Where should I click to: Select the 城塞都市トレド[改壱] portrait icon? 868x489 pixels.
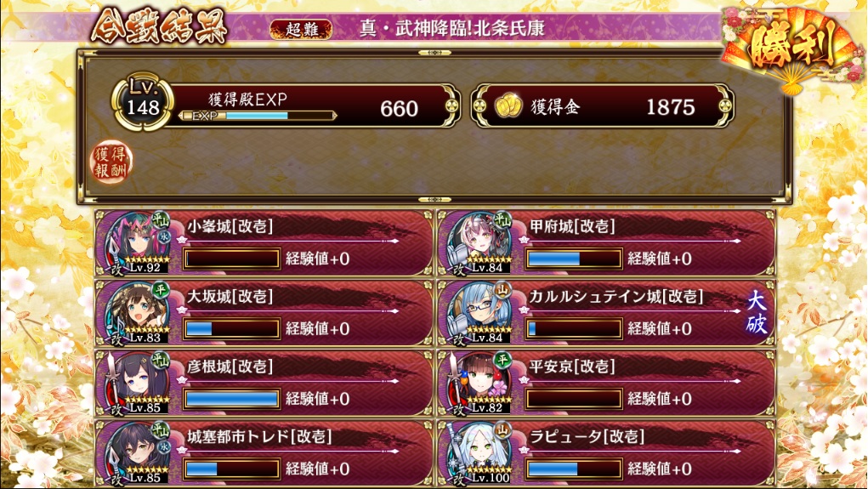[x=137, y=453]
